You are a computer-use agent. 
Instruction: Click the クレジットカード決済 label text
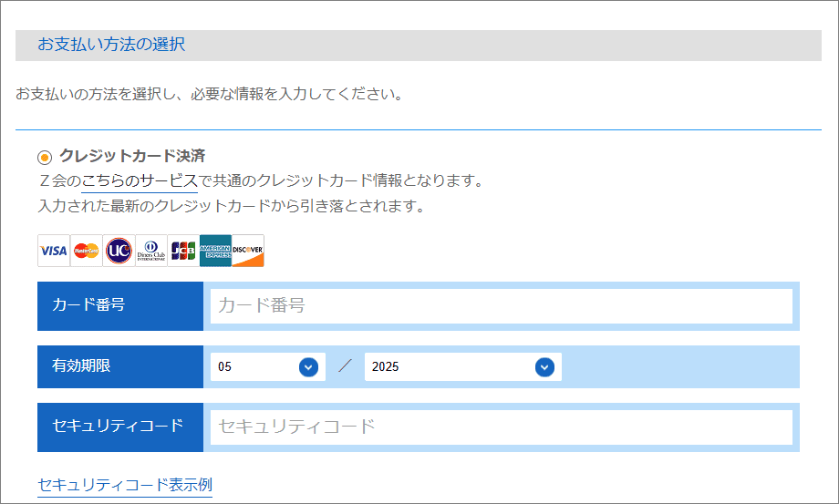pyautogui.click(x=132, y=156)
